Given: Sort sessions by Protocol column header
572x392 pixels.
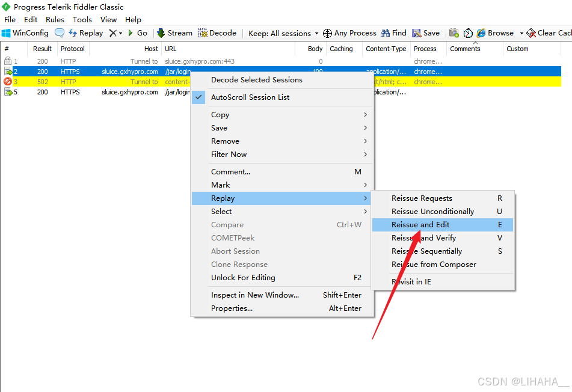Looking at the screenshot, I should tap(73, 49).
